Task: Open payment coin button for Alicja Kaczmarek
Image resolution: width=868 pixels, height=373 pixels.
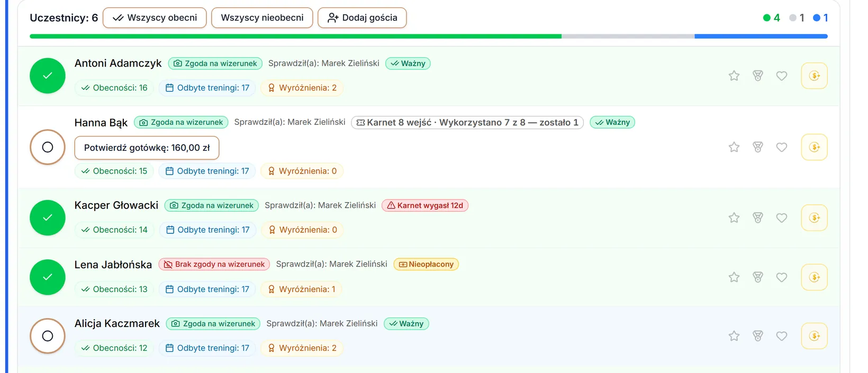Action: [x=815, y=336]
